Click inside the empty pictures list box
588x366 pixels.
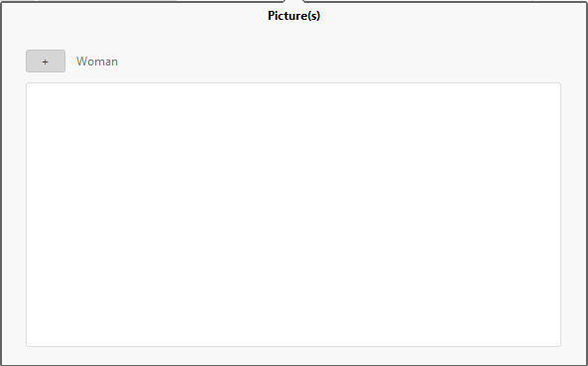294,214
